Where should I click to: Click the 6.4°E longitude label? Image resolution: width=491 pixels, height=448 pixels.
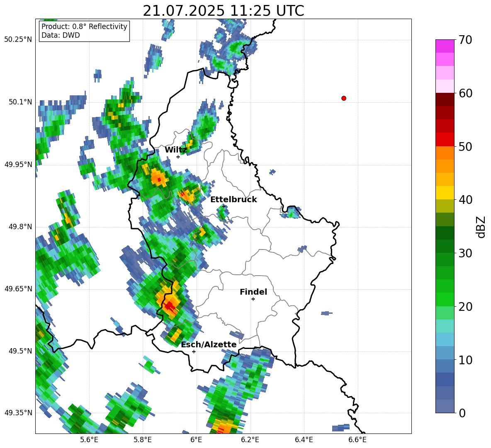tap(304, 440)
